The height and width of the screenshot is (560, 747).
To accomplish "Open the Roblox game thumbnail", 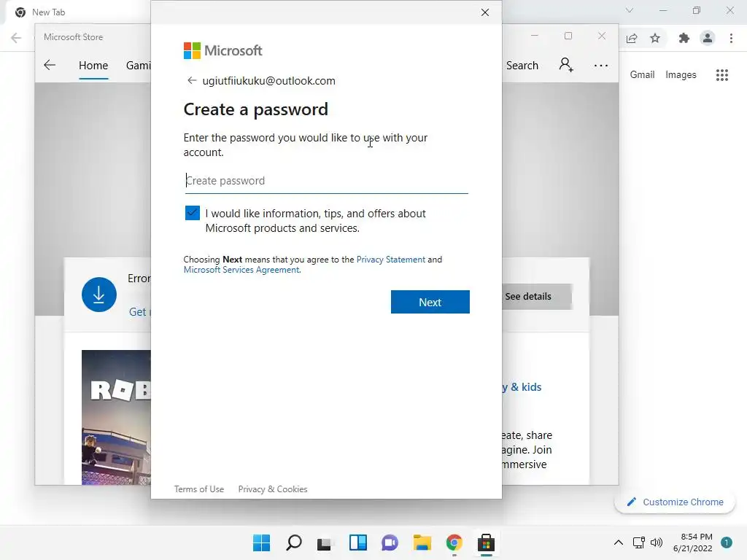I will click(116, 417).
